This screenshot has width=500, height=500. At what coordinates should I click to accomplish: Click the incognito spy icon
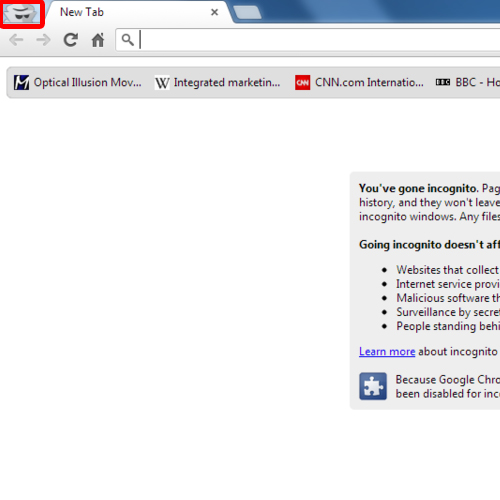(x=22, y=13)
